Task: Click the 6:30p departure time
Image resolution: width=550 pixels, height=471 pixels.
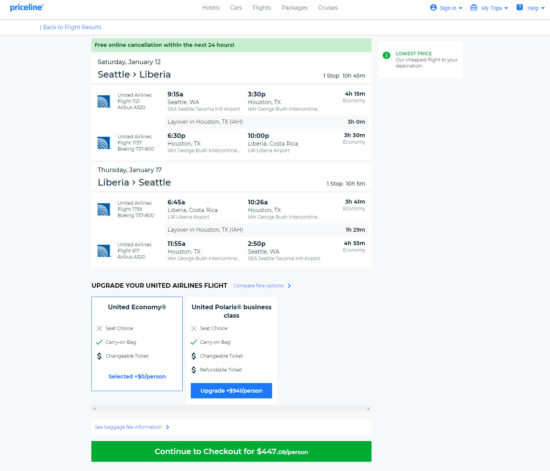Action: 176,136
